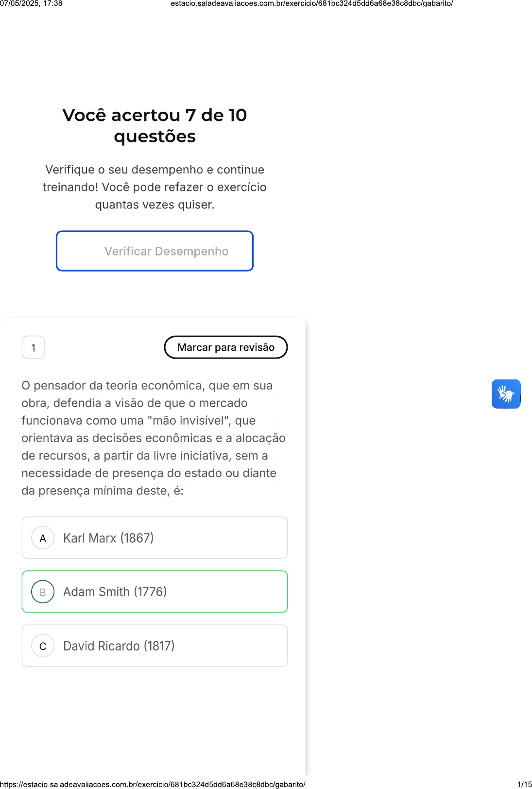
Task: Select the letter B circle marker
Action: 43,592
